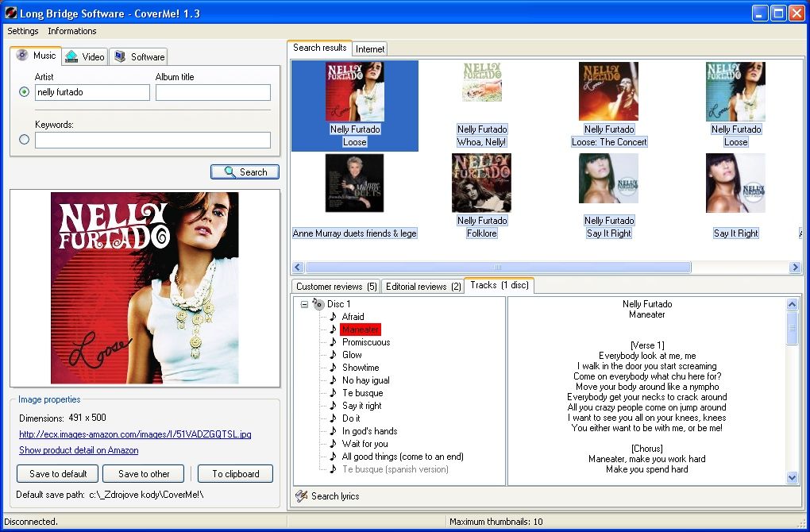Click the Search lyrics button
810x532 pixels.
click(x=327, y=496)
